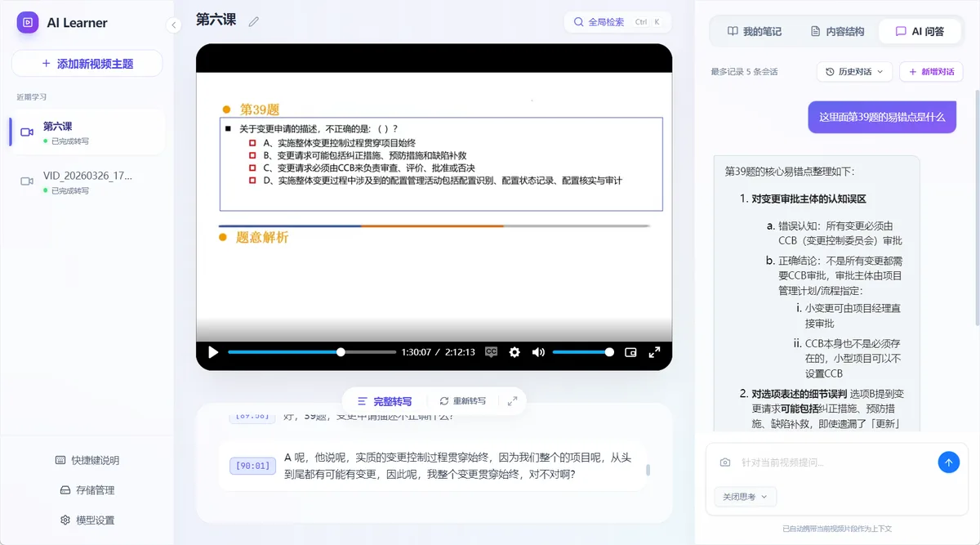This screenshot has width=980, height=545.
Task: Select the AI 问答 tab
Action: pos(920,31)
